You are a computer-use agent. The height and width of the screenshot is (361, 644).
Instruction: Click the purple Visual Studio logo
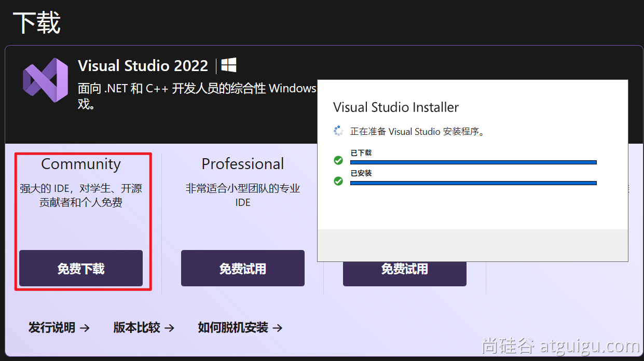click(46, 80)
